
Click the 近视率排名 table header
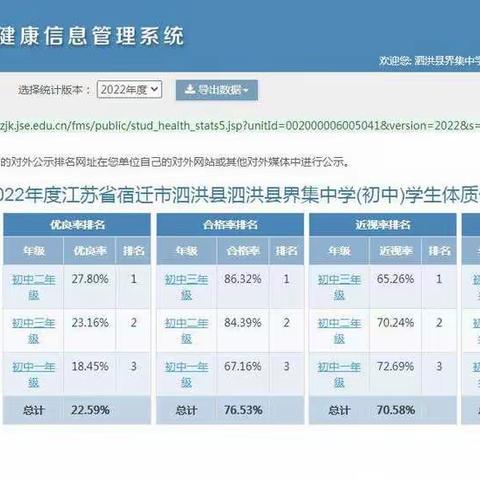click(383, 225)
